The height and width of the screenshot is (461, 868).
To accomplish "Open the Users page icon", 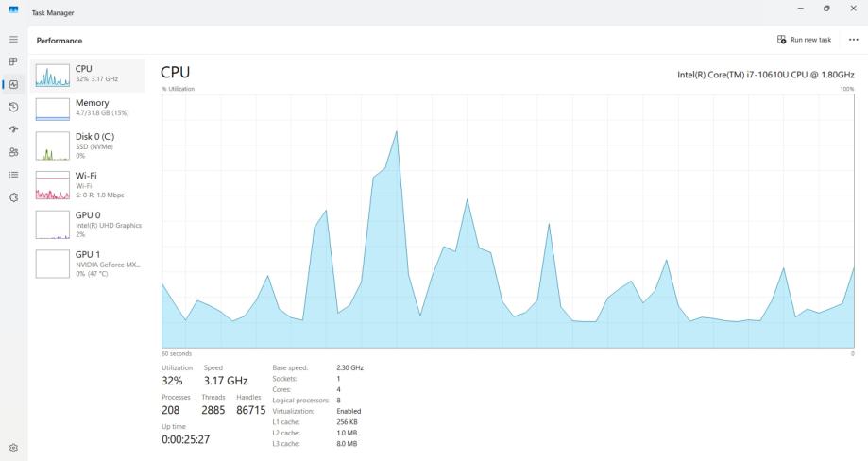I will click(x=13, y=152).
